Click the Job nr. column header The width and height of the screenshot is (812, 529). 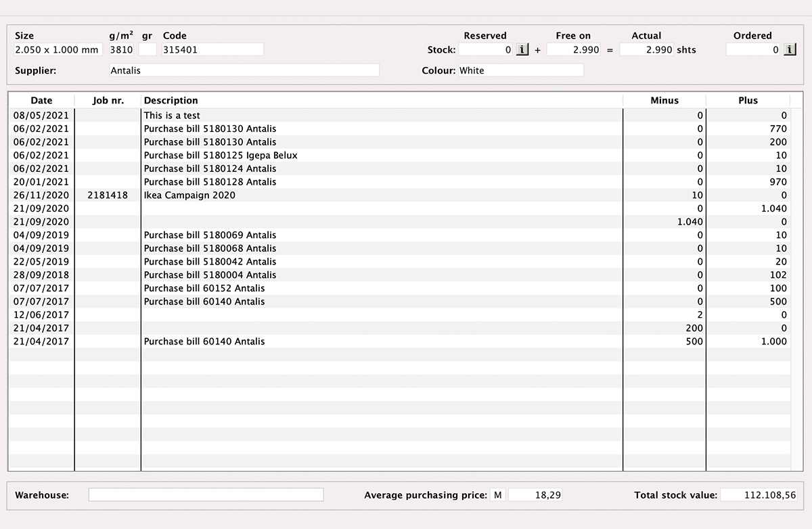tap(108, 100)
